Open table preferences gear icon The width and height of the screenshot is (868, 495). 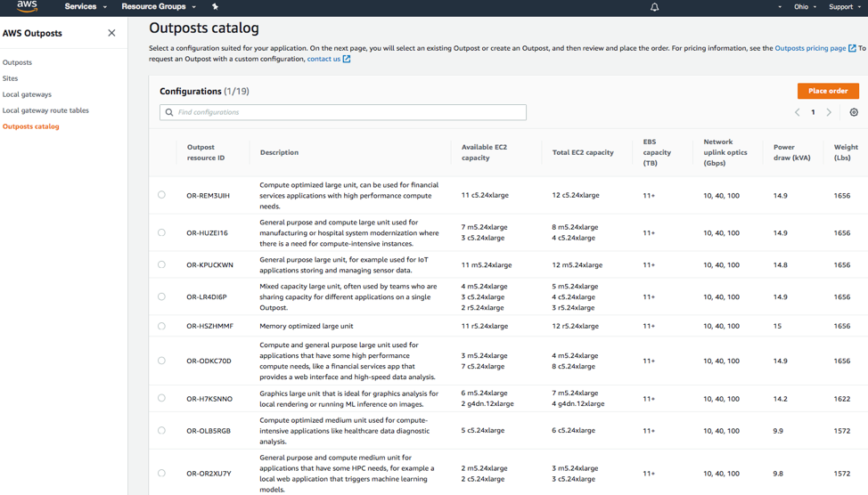(854, 112)
